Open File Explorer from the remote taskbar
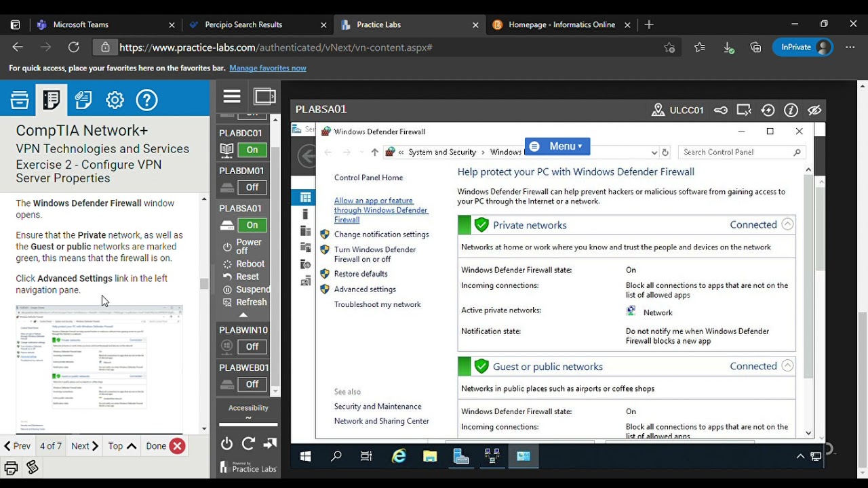The image size is (868, 488). [x=430, y=457]
